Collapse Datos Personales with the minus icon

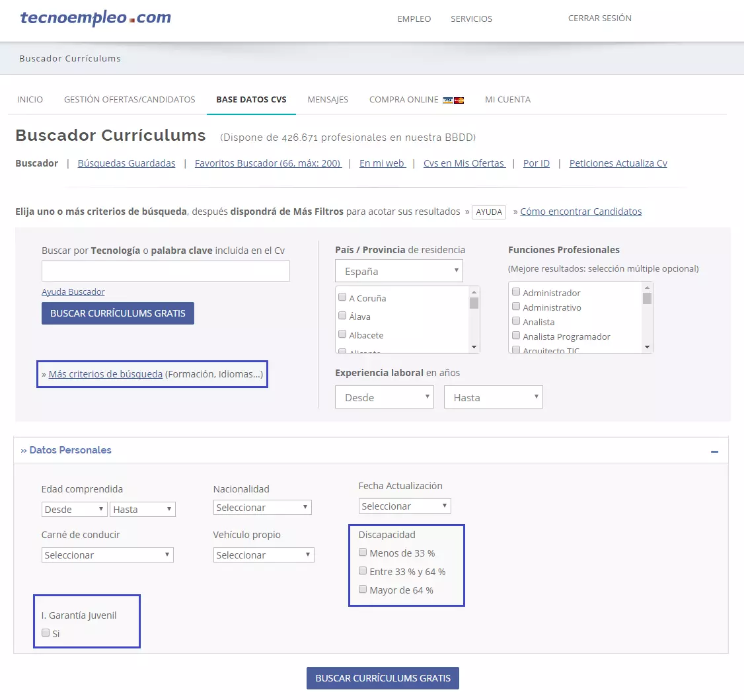click(714, 451)
